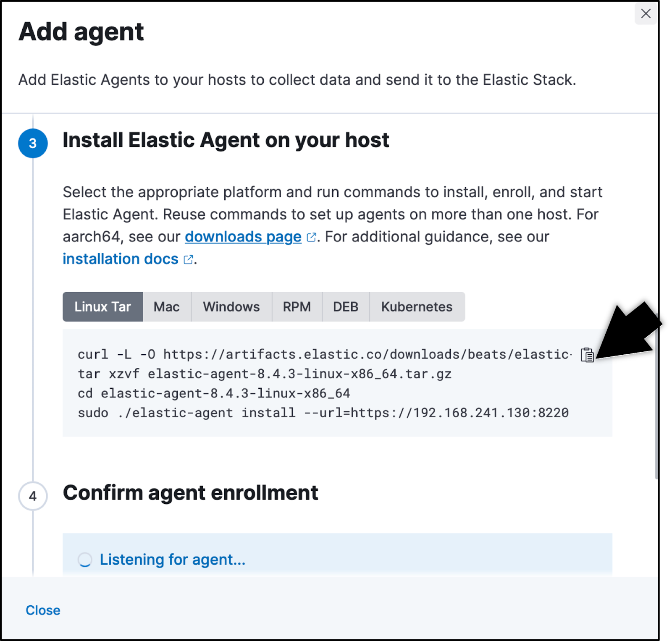672x641 pixels.
Task: Switch to the Kubernetes platform tab
Action: pos(417,307)
